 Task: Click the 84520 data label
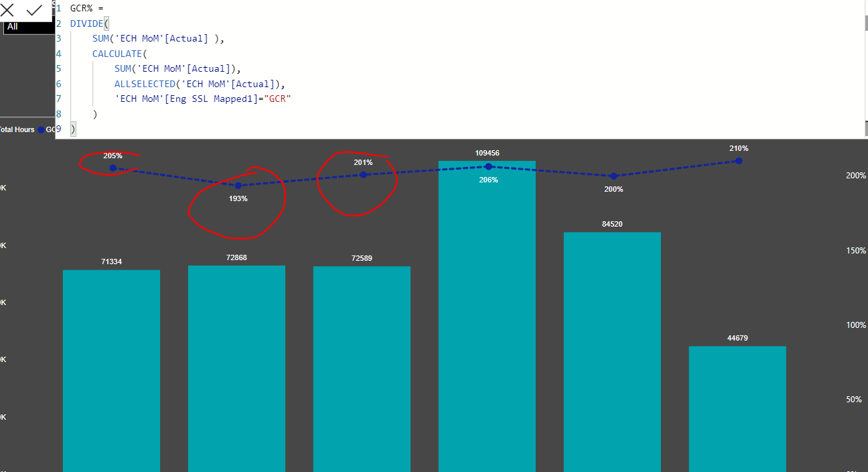[612, 224]
